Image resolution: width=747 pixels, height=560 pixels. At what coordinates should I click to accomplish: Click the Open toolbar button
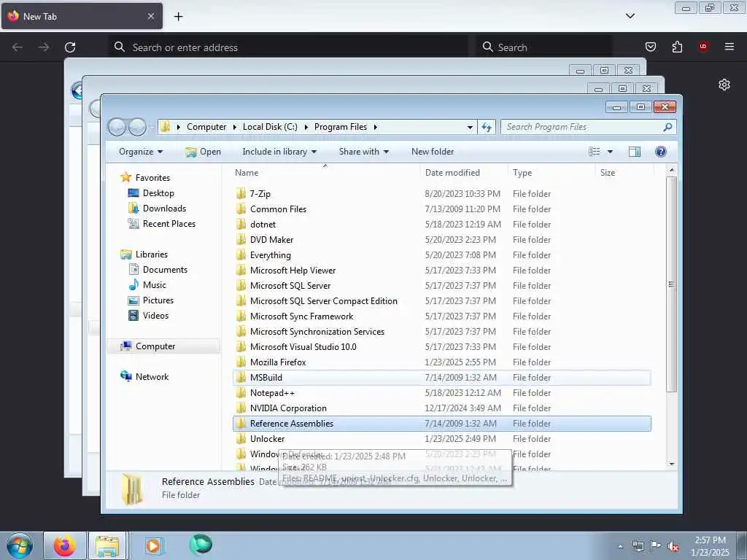point(204,152)
